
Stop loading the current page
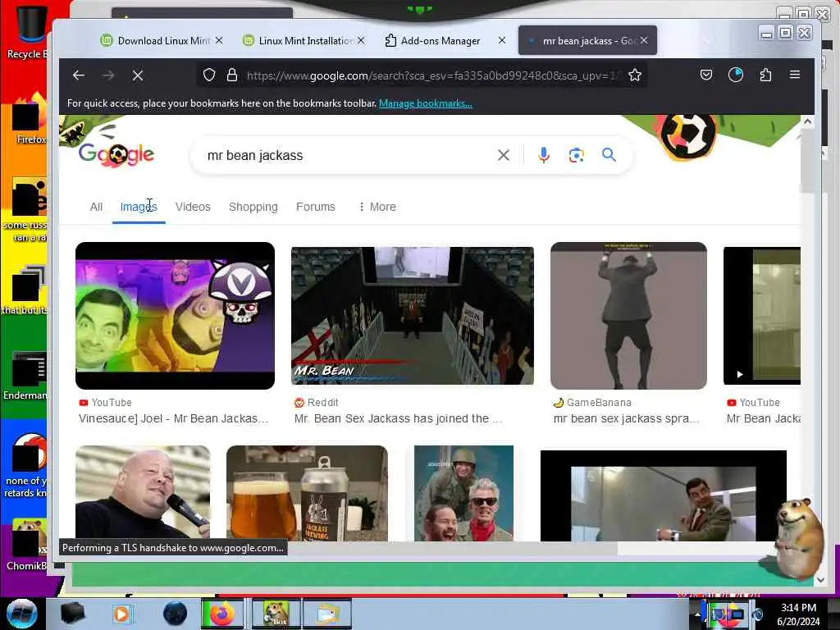138,75
